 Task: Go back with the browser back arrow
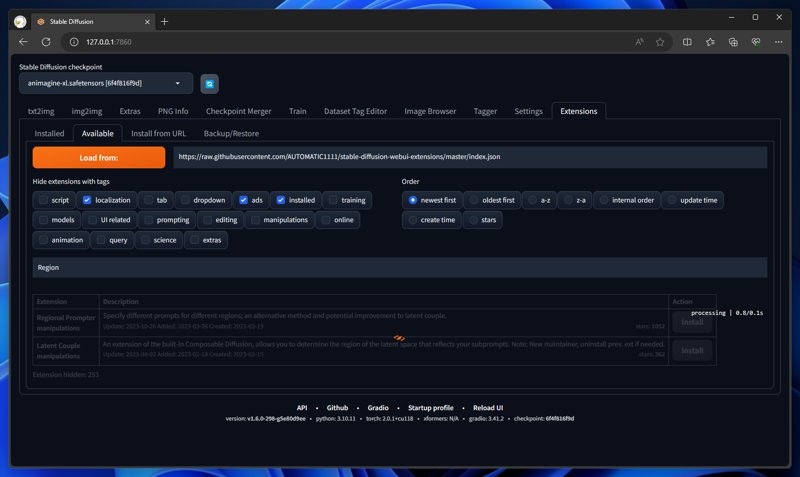click(x=23, y=42)
